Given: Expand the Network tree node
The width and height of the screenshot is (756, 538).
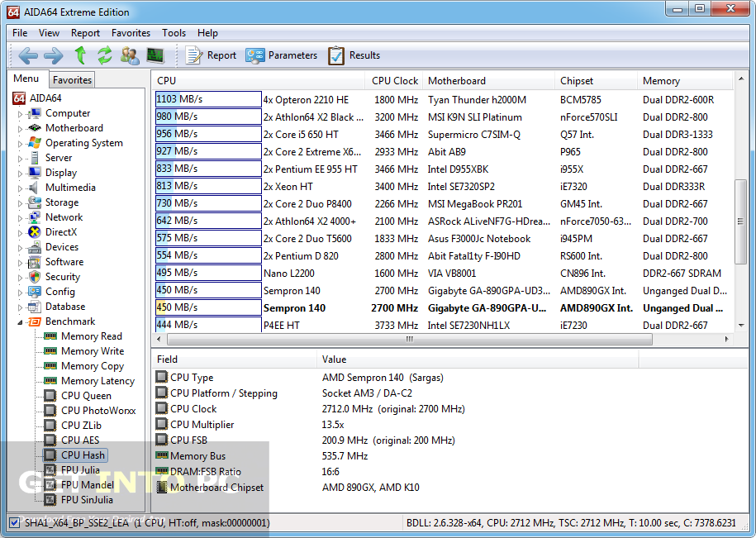Looking at the screenshot, I should (x=21, y=217).
